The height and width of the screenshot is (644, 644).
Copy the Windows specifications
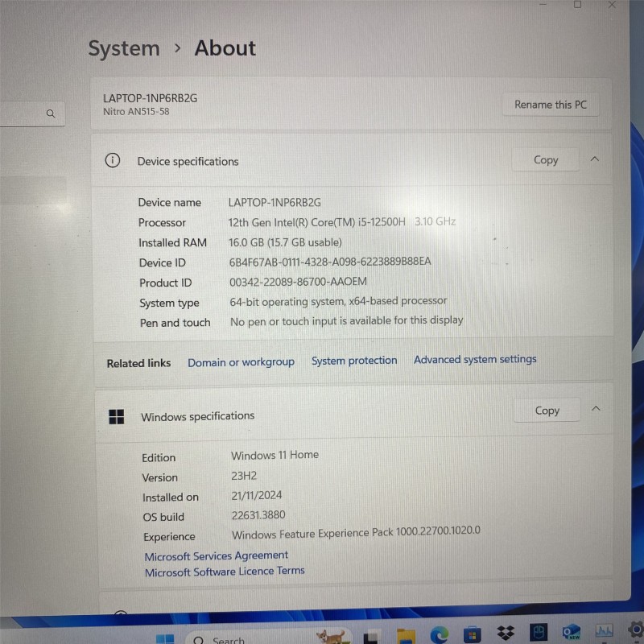click(547, 411)
